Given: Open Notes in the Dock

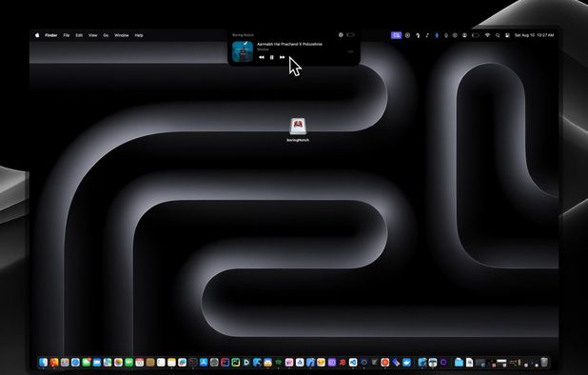Looking at the screenshot, I should coord(171,363).
